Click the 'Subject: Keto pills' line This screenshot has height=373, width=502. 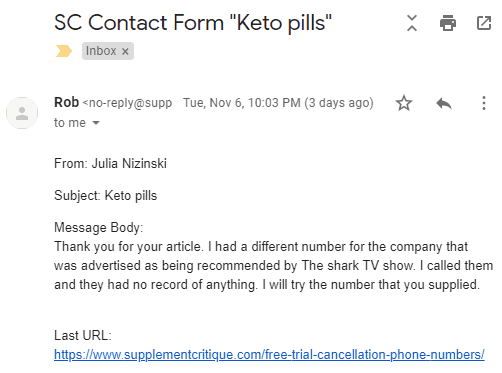105,196
